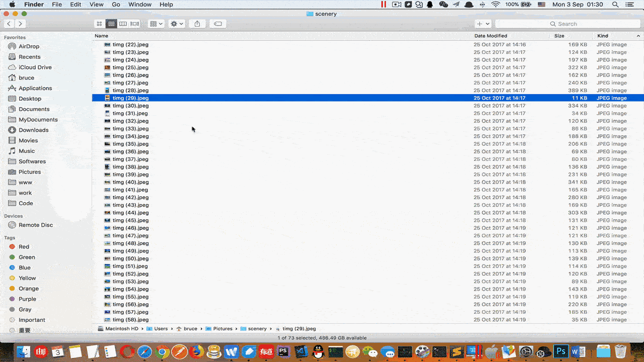This screenshot has height=362, width=644.
Task: Open the File menu
Action: click(x=57, y=5)
